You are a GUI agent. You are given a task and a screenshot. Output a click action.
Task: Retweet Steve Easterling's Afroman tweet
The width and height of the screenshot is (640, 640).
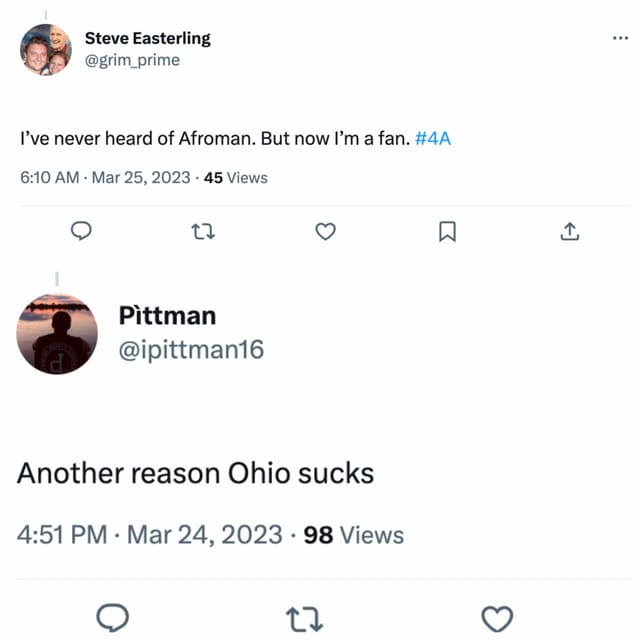(203, 232)
